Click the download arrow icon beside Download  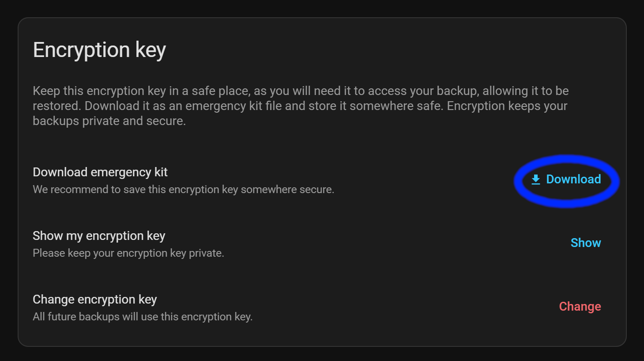535,179
